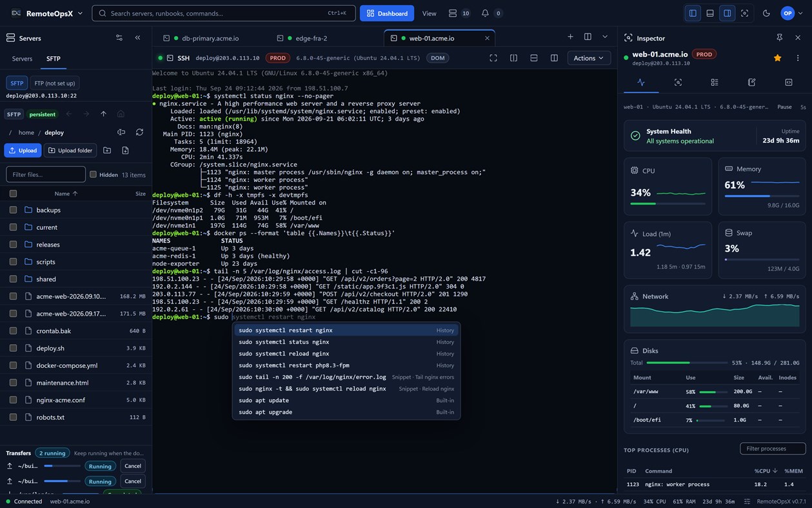The width and height of the screenshot is (812, 508).
Task: Create new folder in SFTP
Action: coord(107,150)
